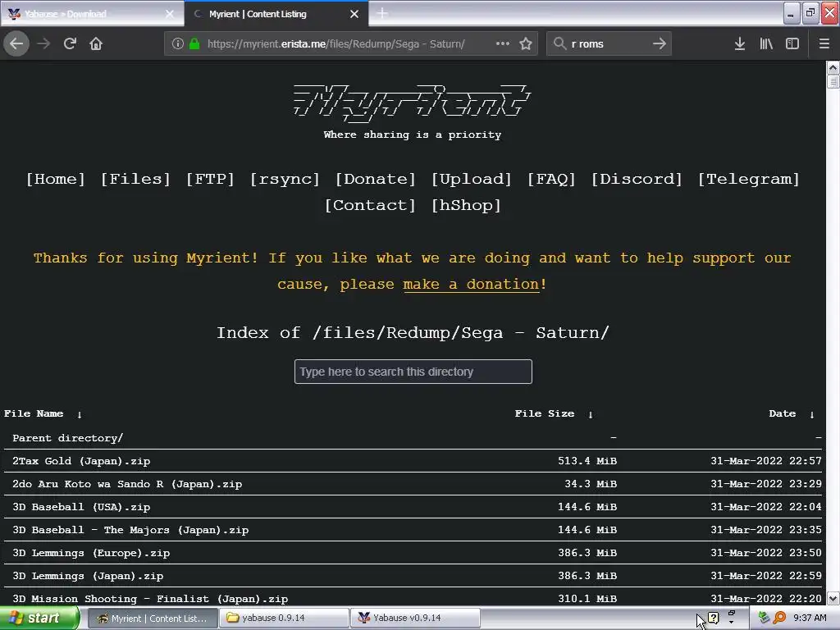The width and height of the screenshot is (840, 630).
Task: Click the orange magnifier tray icon
Action: 779,619
